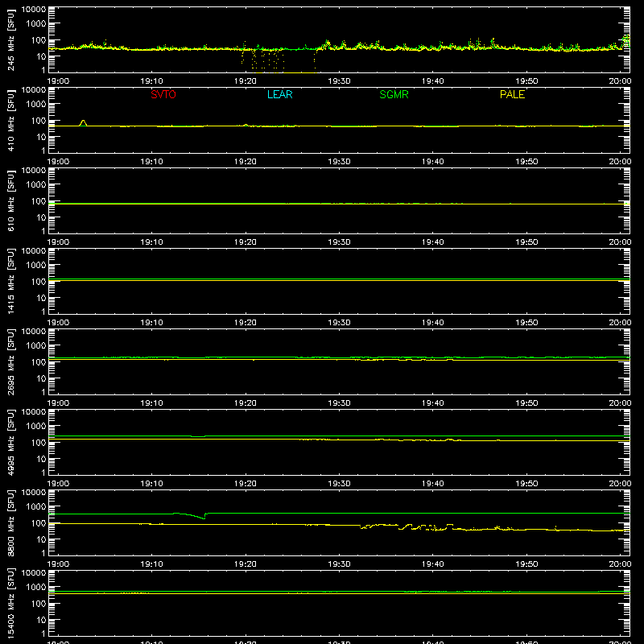Click the green SGMR station label
This screenshot has width=644, height=644.
pyautogui.click(x=394, y=94)
